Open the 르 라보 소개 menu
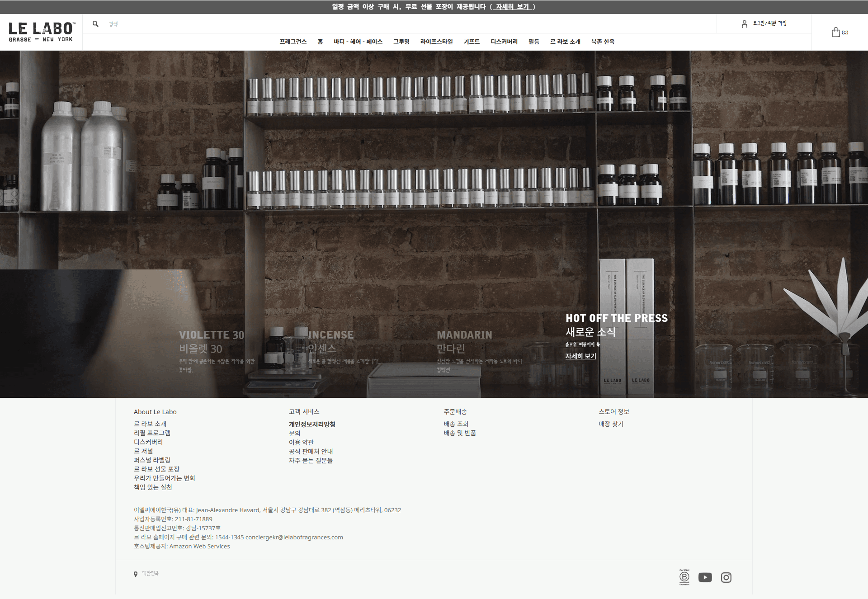Viewport: 868px width, 599px height. 565,42
